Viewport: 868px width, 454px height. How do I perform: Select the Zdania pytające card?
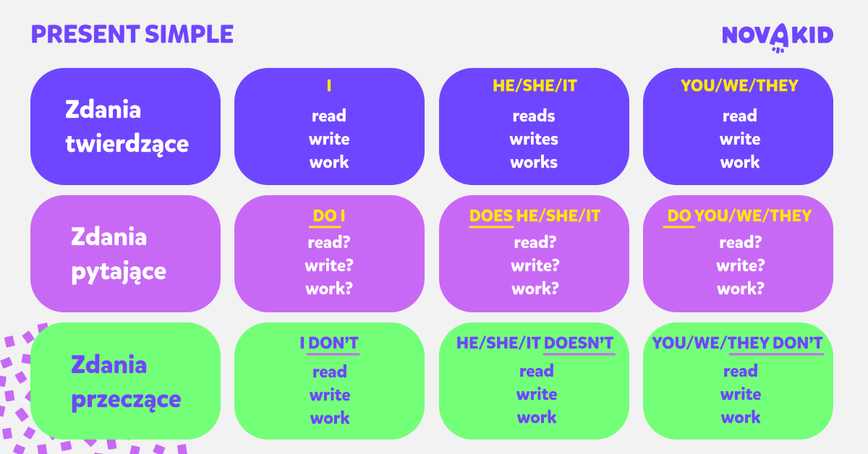125,254
